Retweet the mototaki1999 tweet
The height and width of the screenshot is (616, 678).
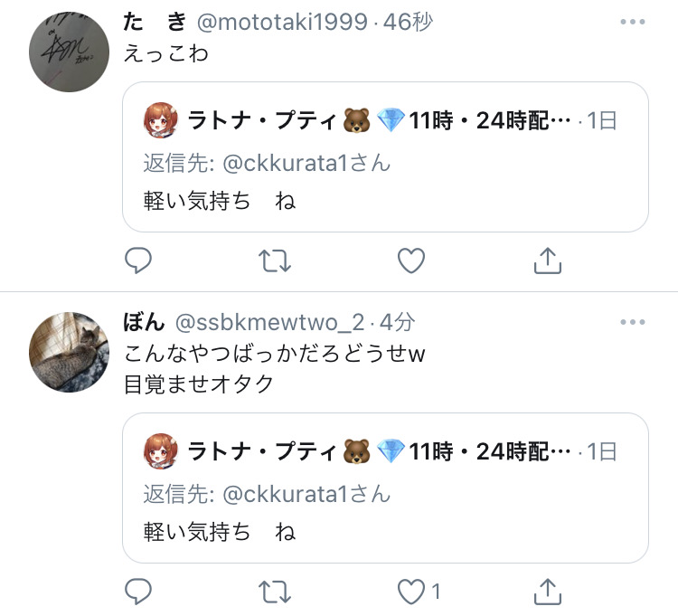[x=275, y=261]
